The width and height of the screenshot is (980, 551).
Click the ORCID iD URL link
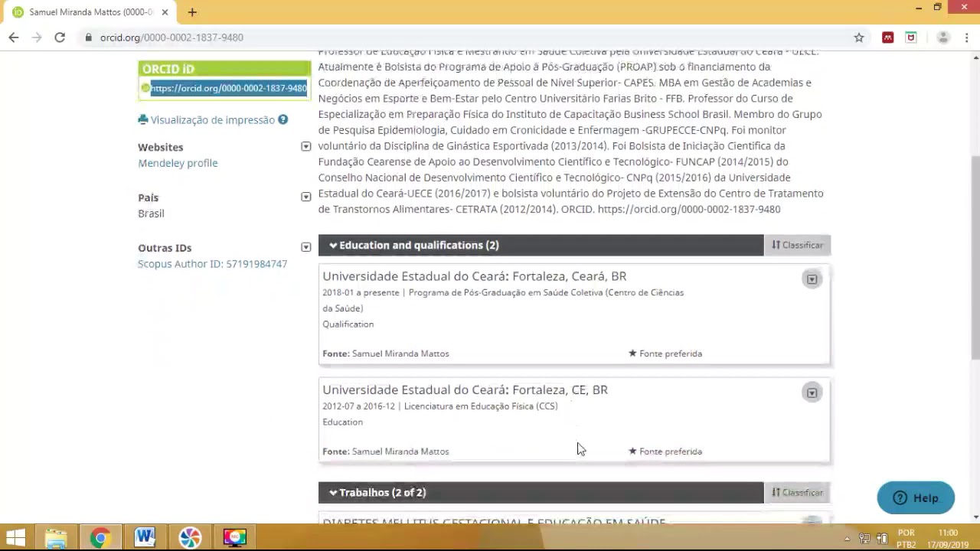[228, 88]
